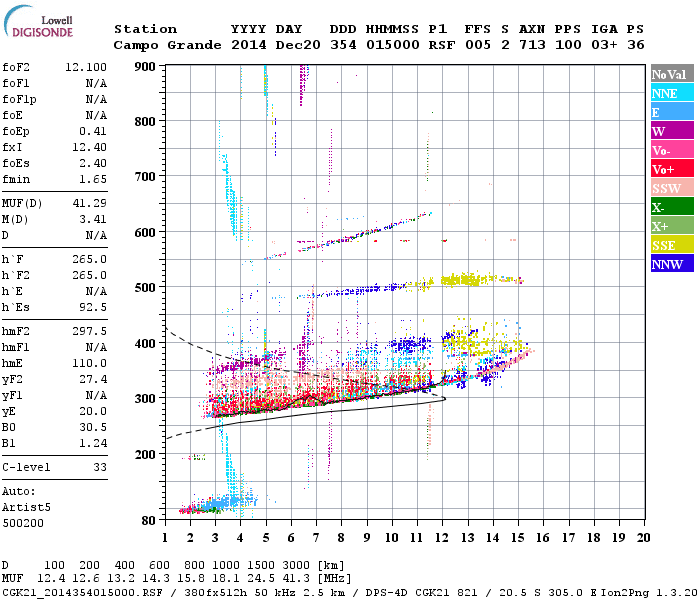Select the SSE yellow legend swatch
Screen dimensions: 700x600
point(672,245)
